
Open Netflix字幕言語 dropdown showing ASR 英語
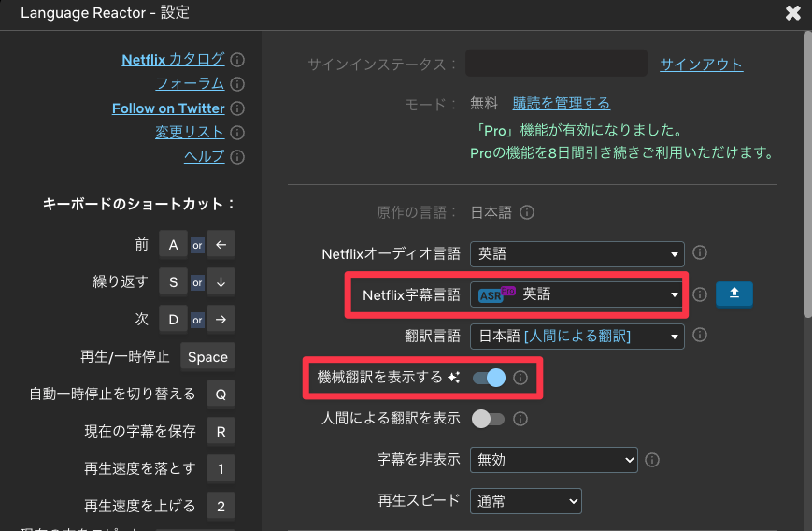tap(577, 294)
